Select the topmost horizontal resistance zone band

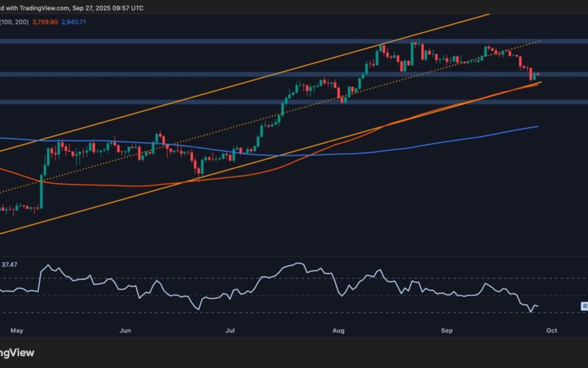pos(220,42)
